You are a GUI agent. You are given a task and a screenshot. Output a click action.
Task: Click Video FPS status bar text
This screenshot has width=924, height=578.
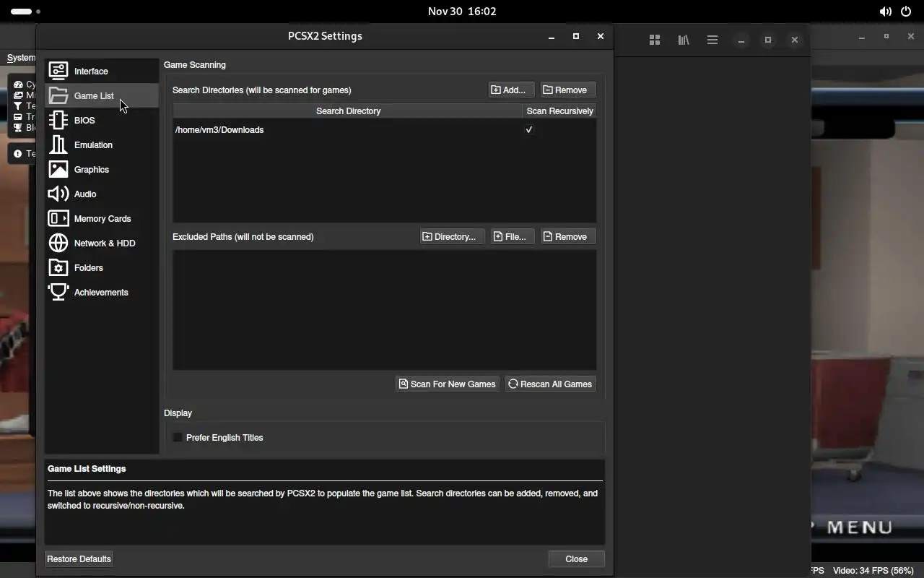point(873,570)
